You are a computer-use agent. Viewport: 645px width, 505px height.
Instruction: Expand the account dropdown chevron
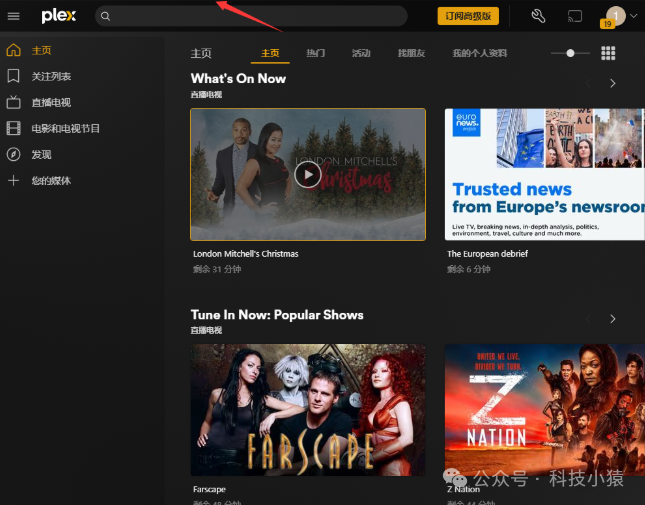634,16
